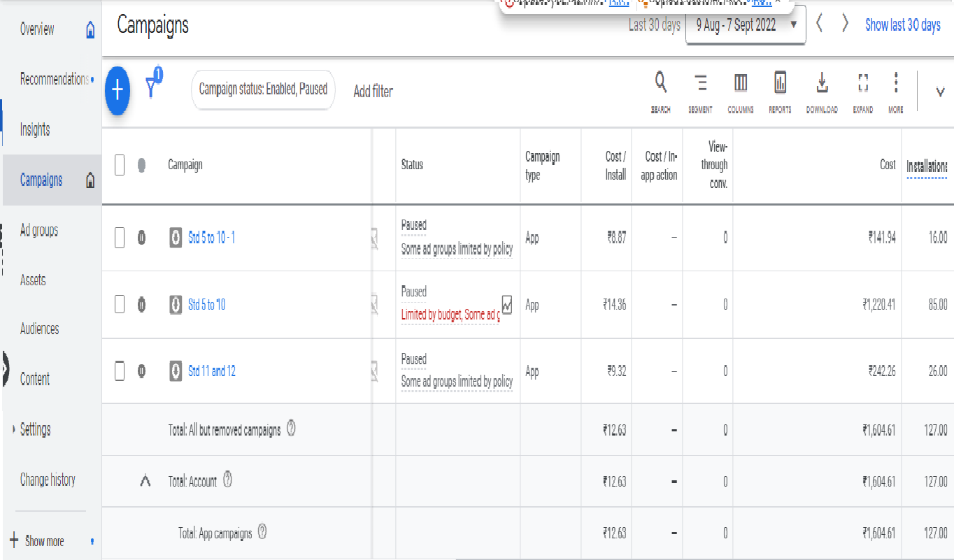Screen dimensions: 954x560
Task: Tick the checkbox for Std 5 to 10 - 1
Action: (x=120, y=238)
